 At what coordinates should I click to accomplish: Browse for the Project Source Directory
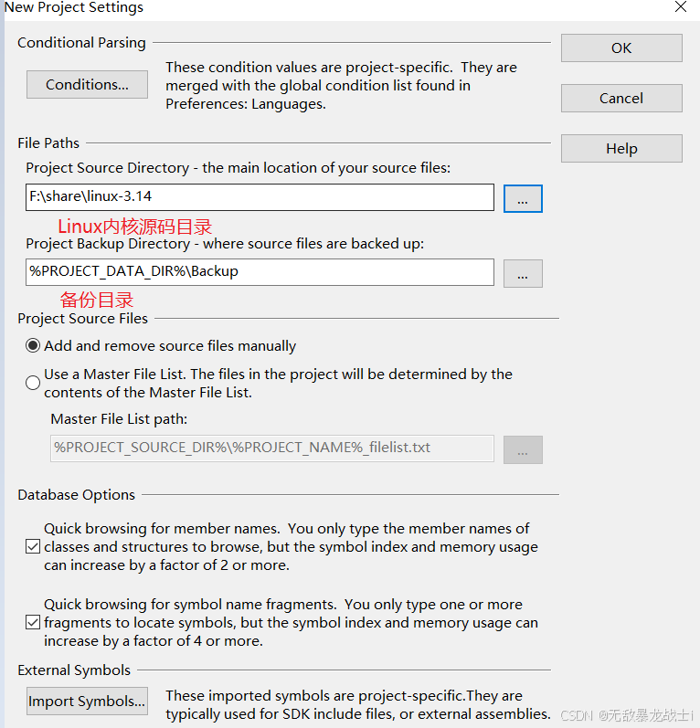click(523, 199)
